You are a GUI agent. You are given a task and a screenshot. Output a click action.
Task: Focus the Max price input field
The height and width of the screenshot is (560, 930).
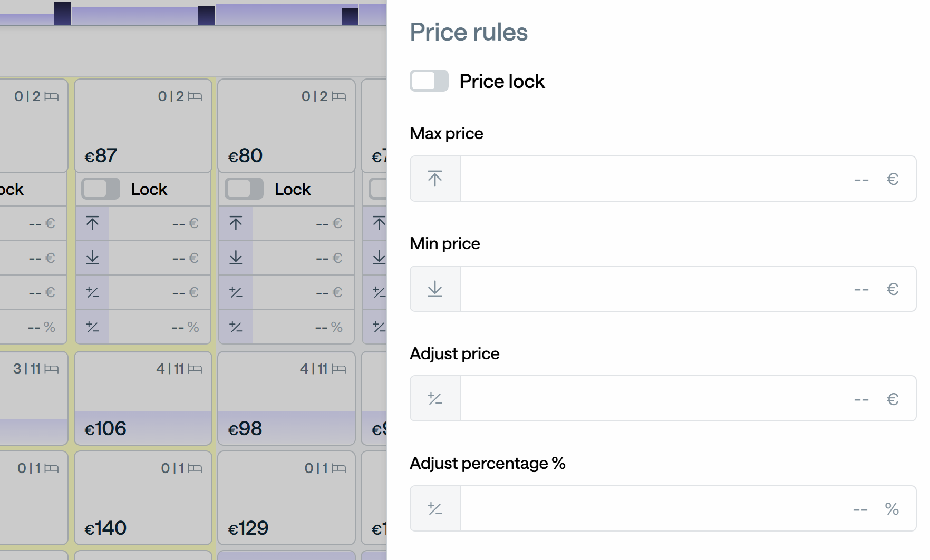pos(688,179)
